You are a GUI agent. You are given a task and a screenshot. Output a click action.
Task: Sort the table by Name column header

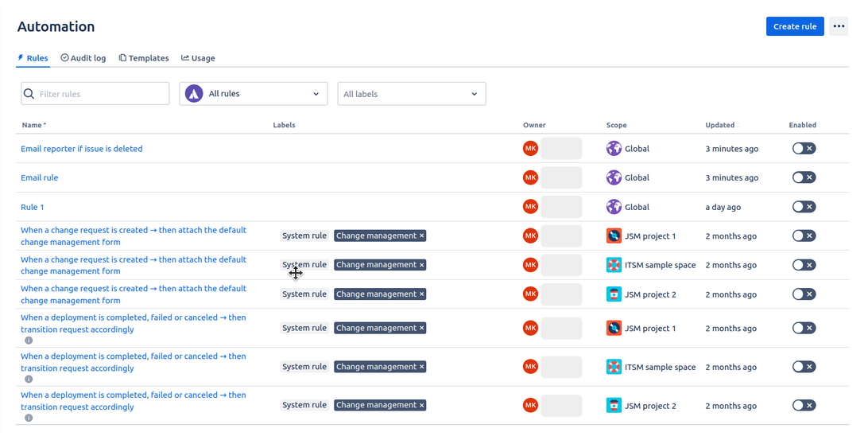click(x=32, y=125)
